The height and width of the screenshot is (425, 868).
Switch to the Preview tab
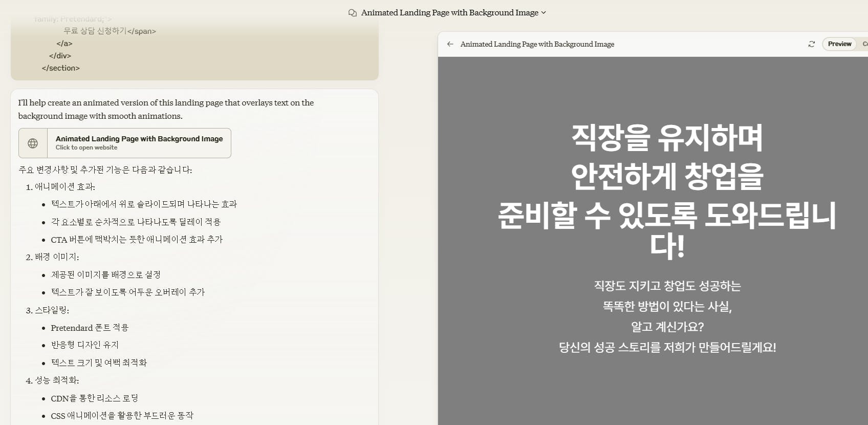pyautogui.click(x=839, y=44)
